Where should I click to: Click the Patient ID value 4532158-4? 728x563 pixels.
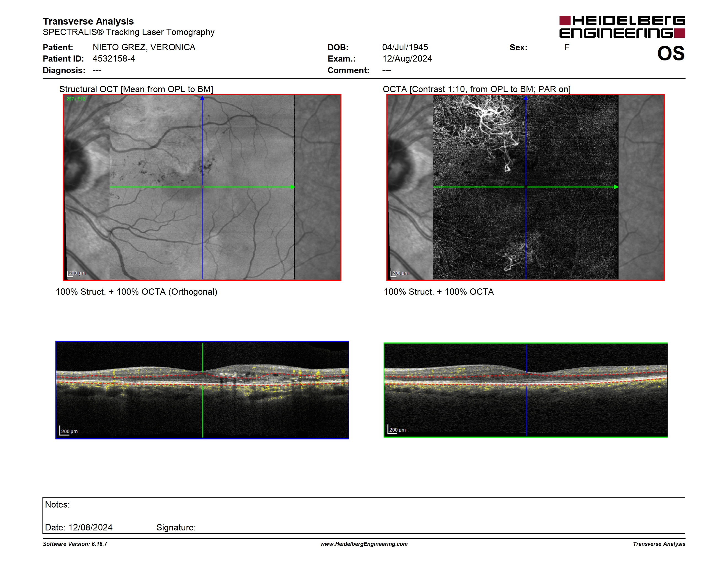(114, 59)
